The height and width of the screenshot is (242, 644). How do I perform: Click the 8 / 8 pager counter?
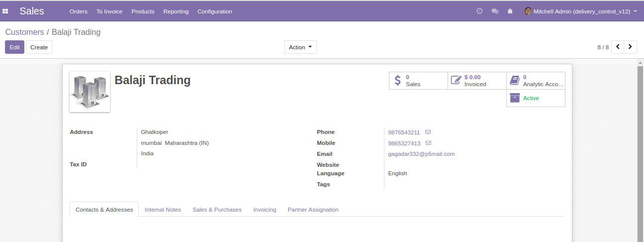(x=603, y=47)
